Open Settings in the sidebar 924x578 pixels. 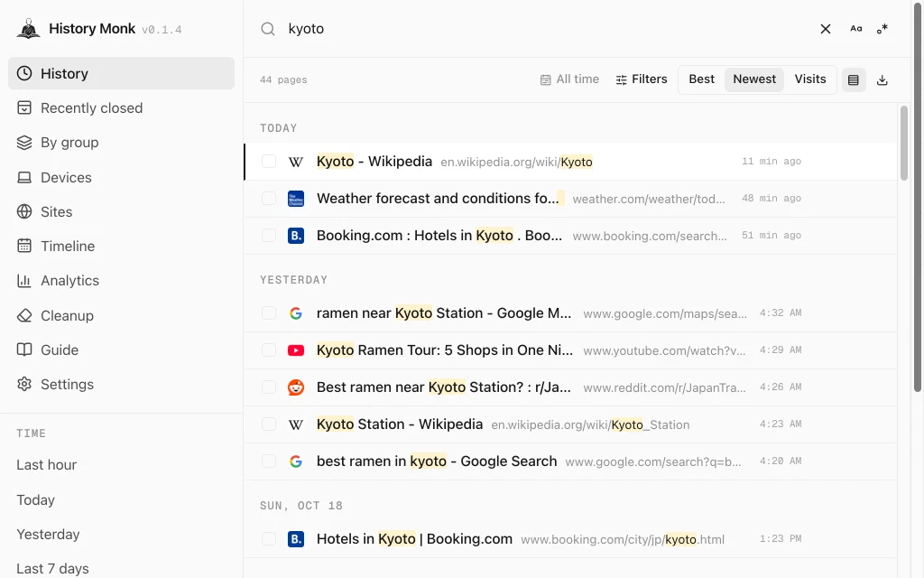(122, 385)
